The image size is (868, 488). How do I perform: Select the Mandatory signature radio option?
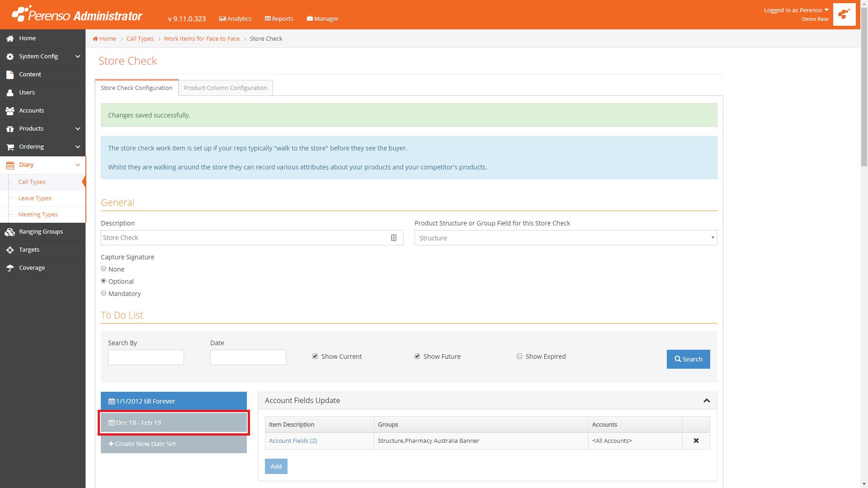tap(104, 293)
